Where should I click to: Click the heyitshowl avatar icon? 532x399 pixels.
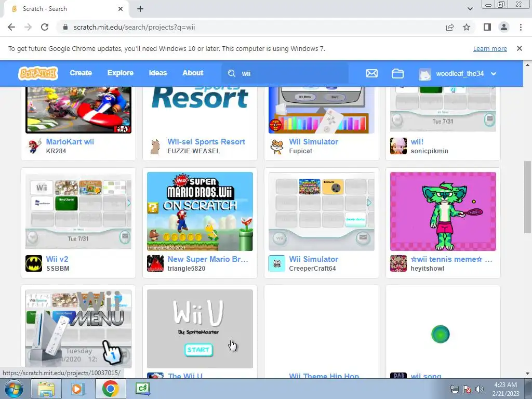coord(398,263)
